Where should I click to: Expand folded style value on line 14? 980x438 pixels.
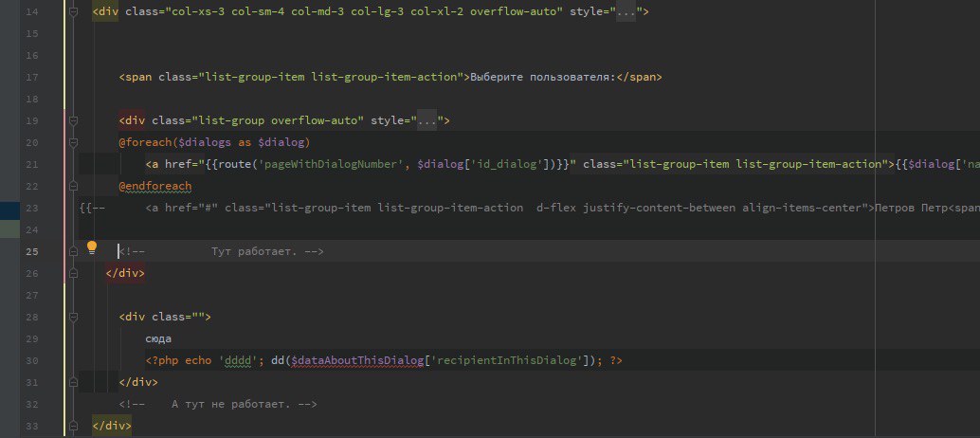pyautogui.click(x=626, y=12)
